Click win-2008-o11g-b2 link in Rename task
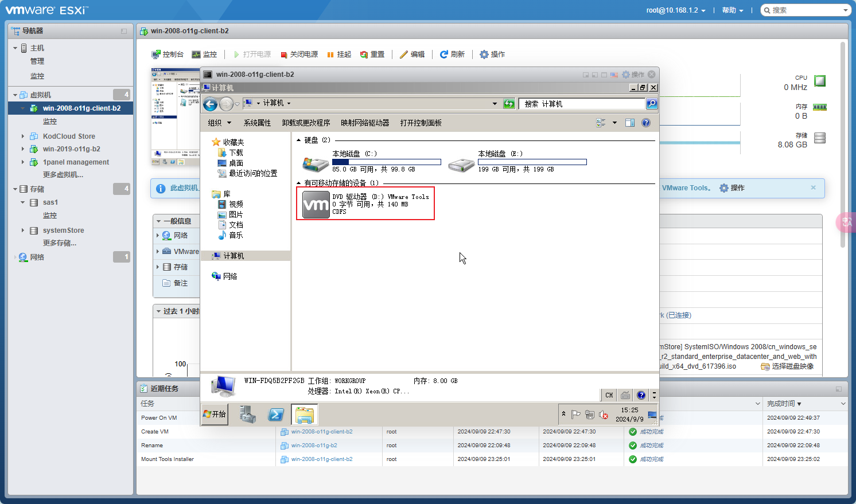 tap(314, 446)
